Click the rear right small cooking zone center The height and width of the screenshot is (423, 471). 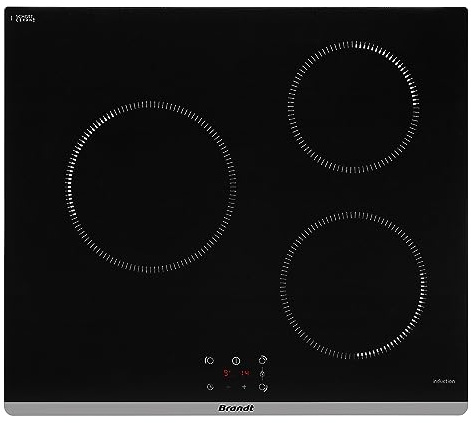[x=354, y=107]
